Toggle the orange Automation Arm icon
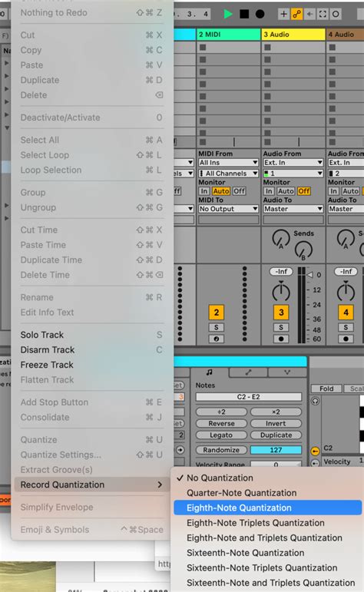 coord(296,14)
